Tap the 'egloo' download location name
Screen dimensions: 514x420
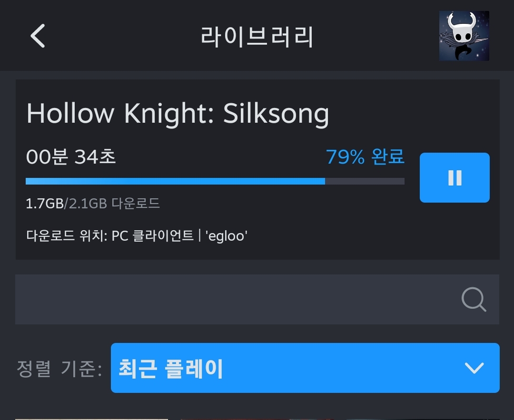pyautogui.click(x=226, y=236)
